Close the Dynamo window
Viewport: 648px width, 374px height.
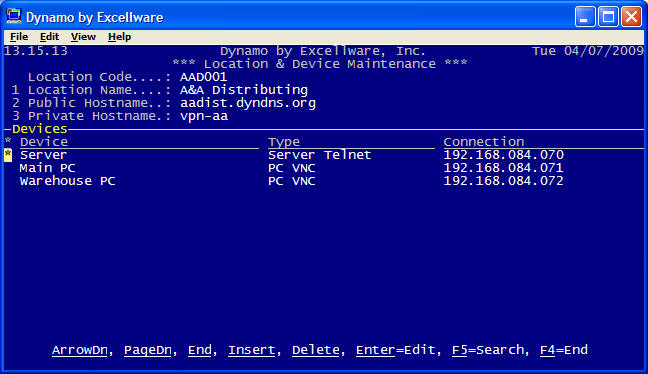631,17
